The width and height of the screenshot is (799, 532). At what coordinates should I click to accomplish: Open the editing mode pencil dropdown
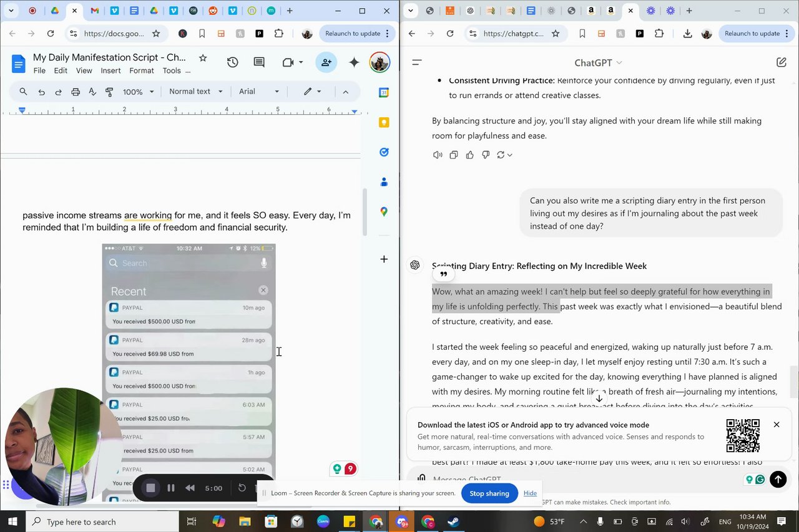tap(313, 92)
